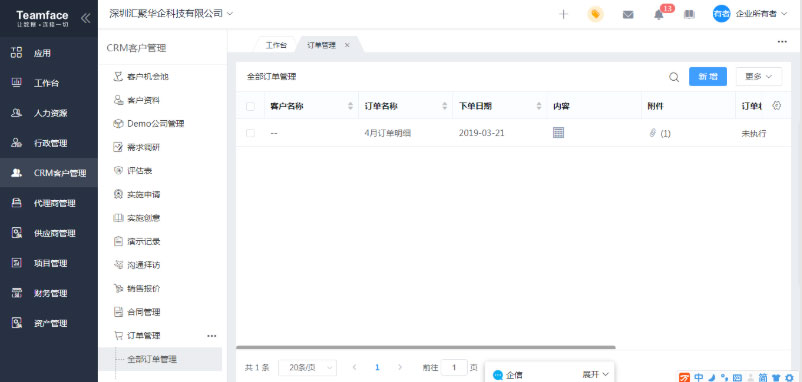Click 未执行 status cell
The height and width of the screenshot is (382, 802).
pos(753,133)
